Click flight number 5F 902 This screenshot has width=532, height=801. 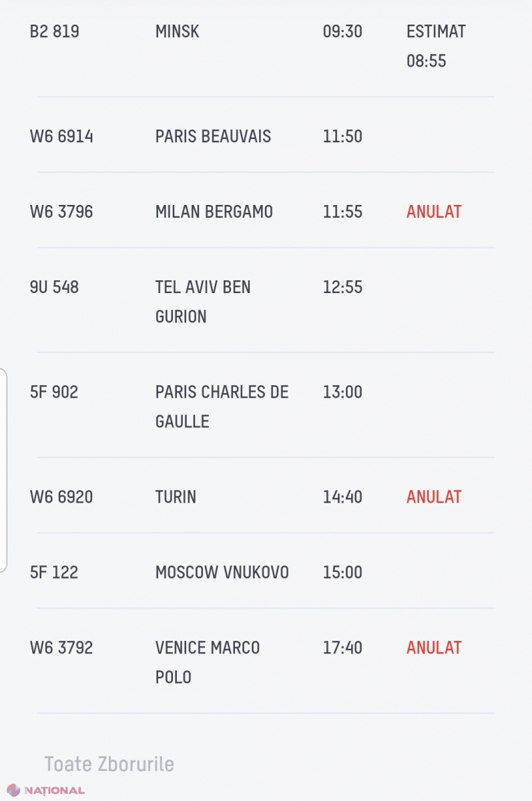tap(54, 392)
